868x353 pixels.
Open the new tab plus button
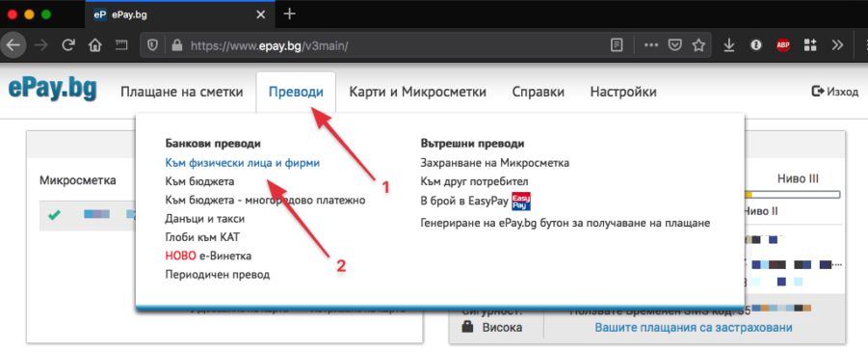pos(289,14)
